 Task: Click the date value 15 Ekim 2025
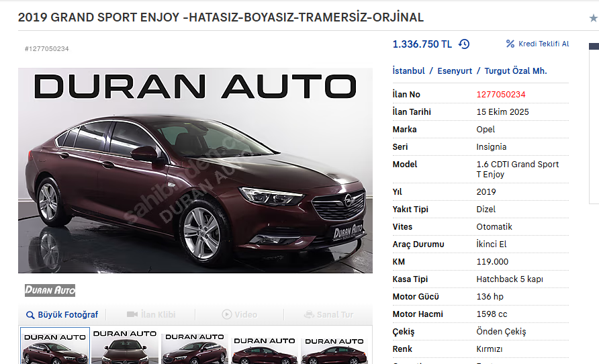(x=502, y=112)
